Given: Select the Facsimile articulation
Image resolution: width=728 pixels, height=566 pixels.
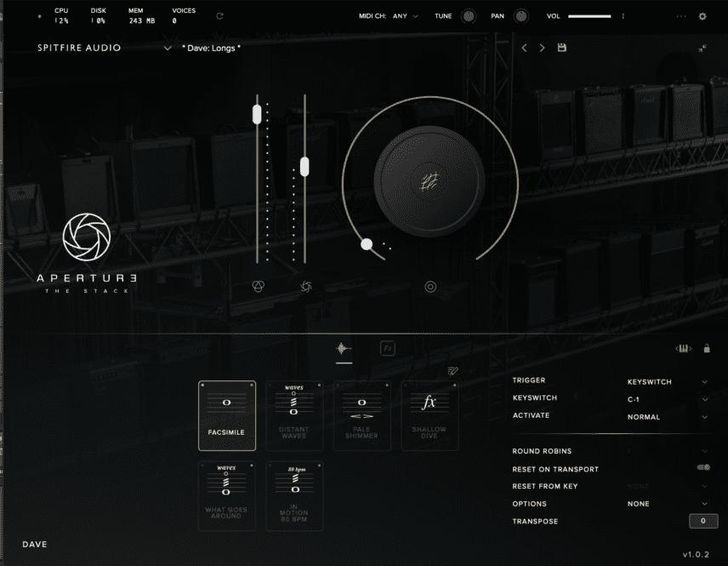Looking at the screenshot, I should point(227,416).
